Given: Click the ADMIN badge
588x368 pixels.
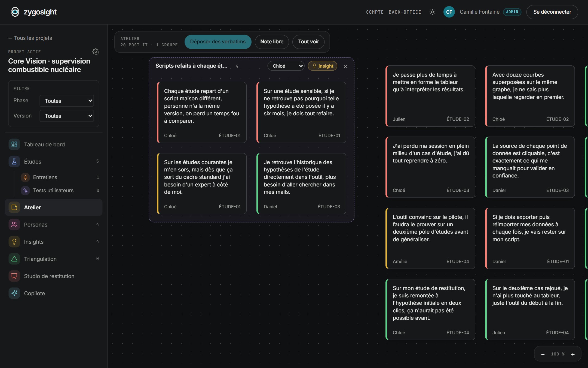Looking at the screenshot, I should (x=512, y=12).
